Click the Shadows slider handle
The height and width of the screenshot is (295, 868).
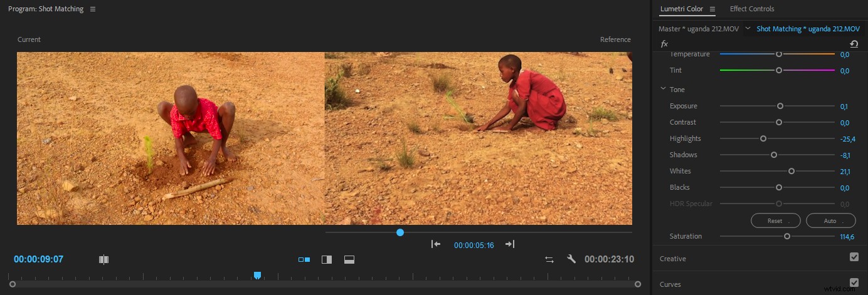click(774, 155)
